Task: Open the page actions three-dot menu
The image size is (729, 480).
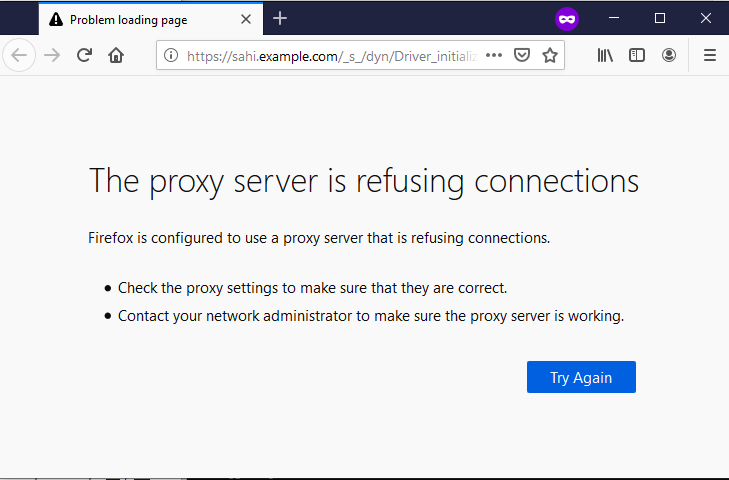Action: (493, 56)
